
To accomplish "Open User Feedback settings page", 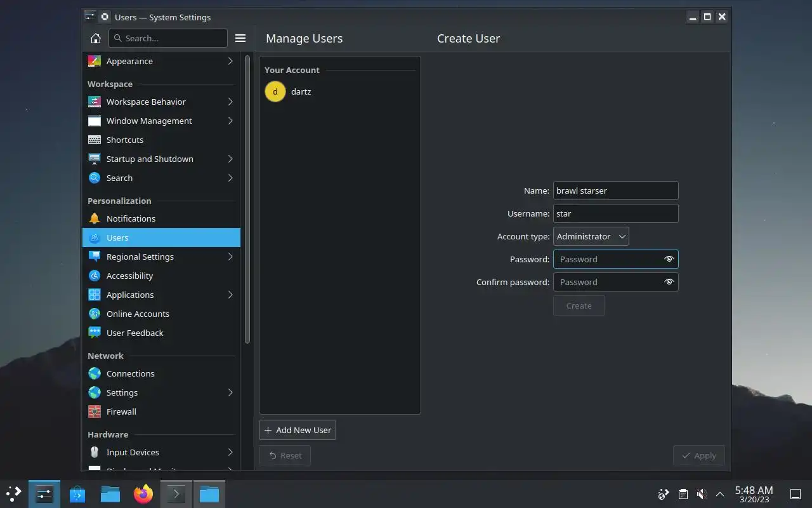I will (x=161, y=333).
